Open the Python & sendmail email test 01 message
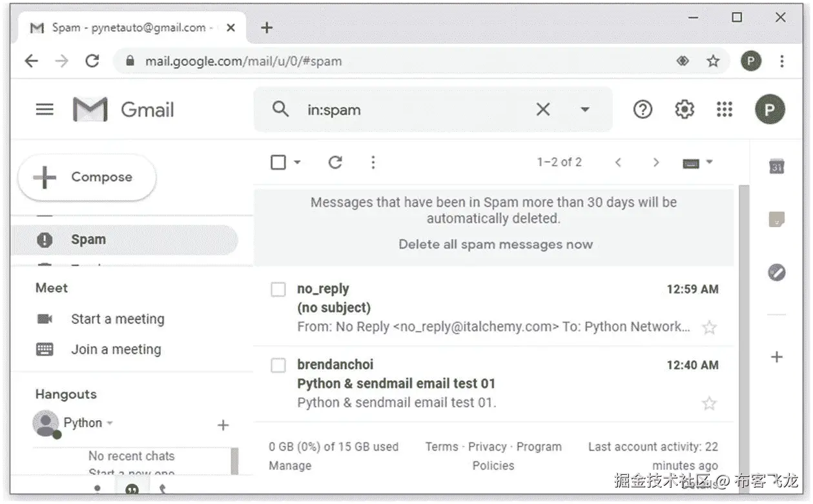This screenshot has height=504, width=813. click(495, 384)
